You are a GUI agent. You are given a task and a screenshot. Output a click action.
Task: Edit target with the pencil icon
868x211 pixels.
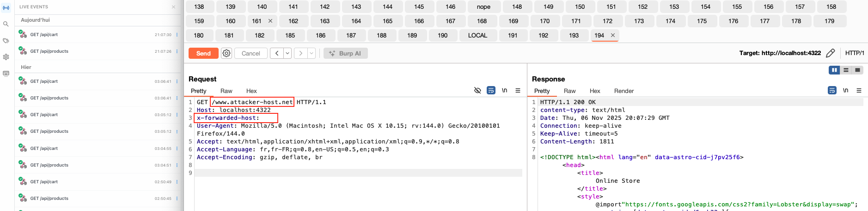pyautogui.click(x=830, y=53)
